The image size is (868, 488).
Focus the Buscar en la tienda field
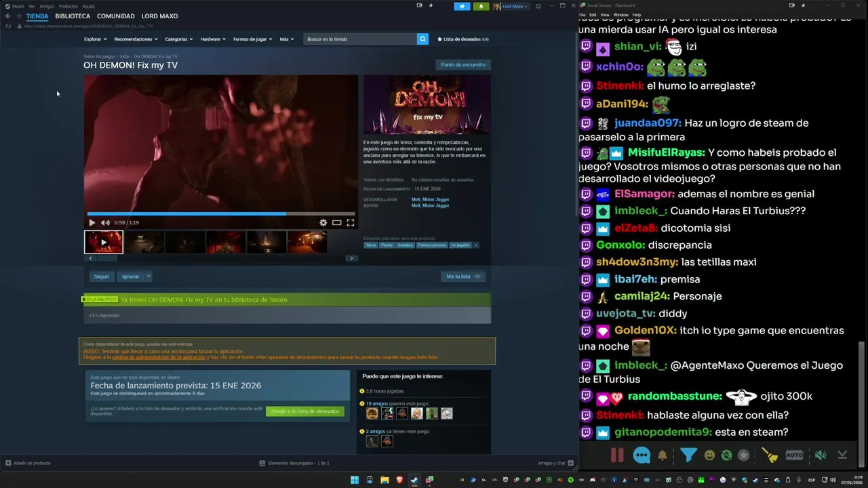click(360, 39)
